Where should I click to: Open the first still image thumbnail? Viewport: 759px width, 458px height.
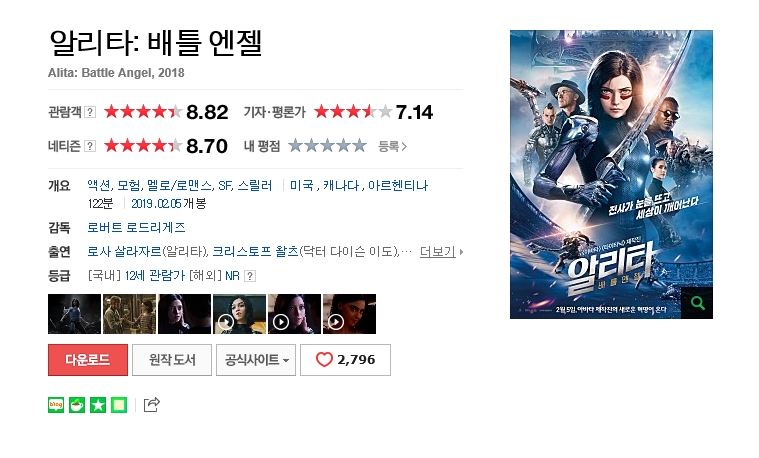click(x=75, y=314)
